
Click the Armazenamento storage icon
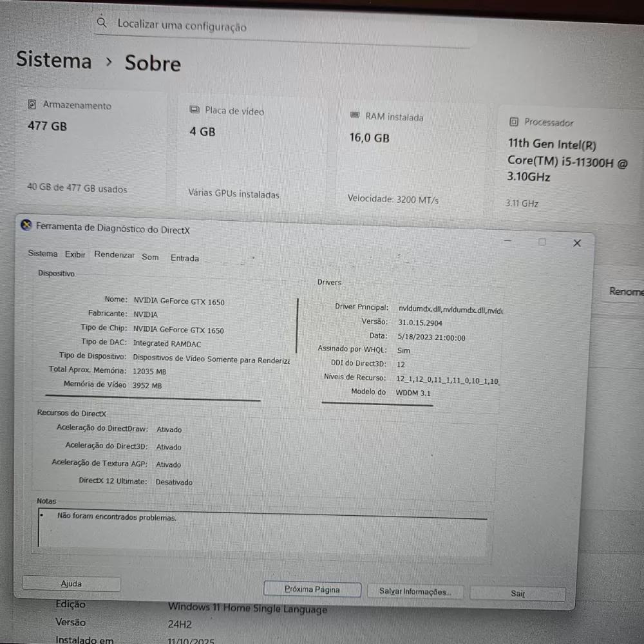coord(32,104)
